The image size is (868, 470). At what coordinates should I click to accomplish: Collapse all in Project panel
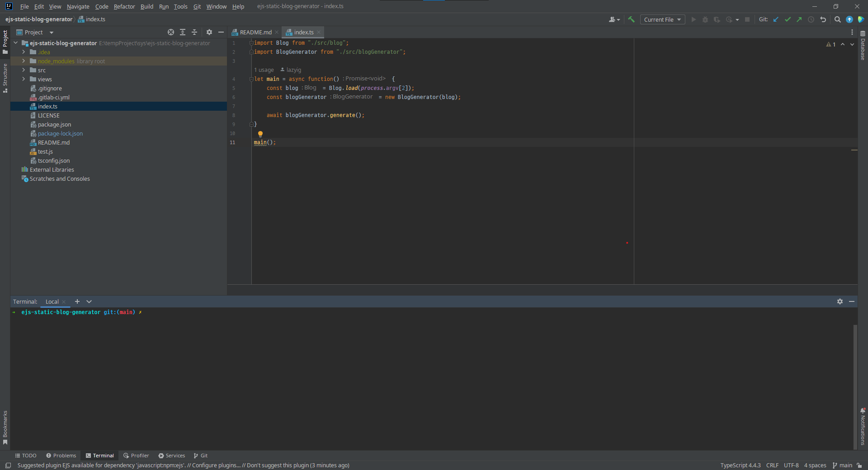[194, 32]
